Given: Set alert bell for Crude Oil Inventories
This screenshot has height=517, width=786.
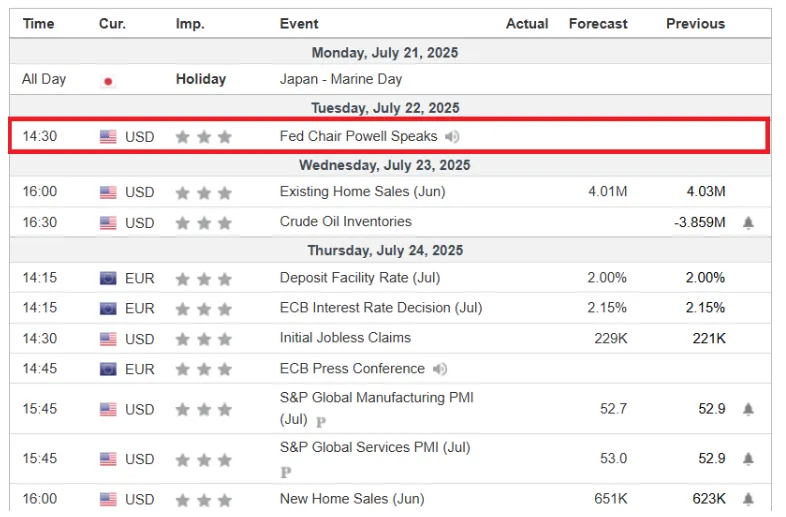Looking at the screenshot, I should [x=748, y=223].
